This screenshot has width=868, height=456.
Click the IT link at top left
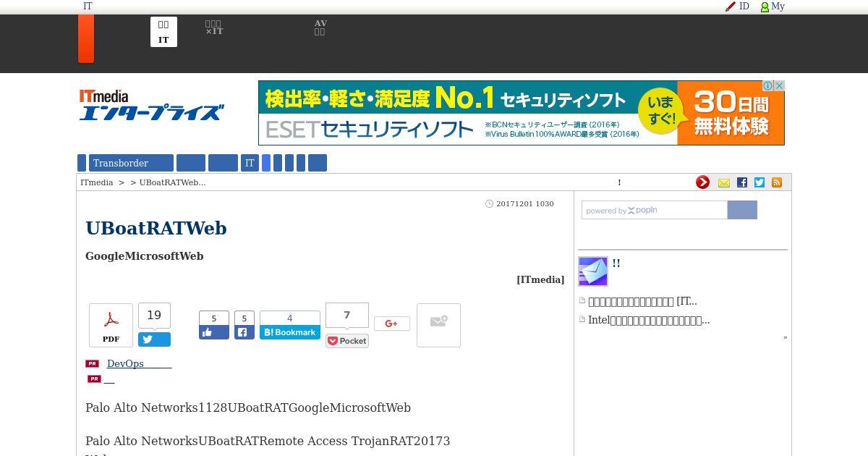point(88,7)
